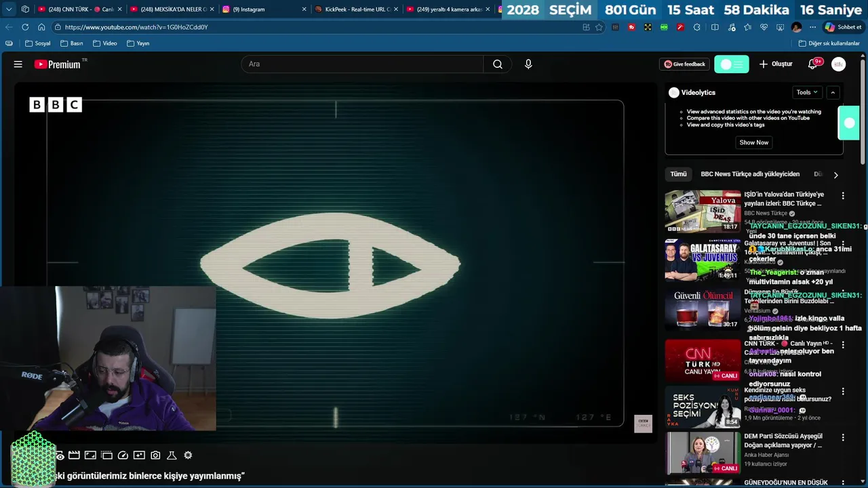Open the IŞİD'in Yalova'dan video thumbnail
Screen dimensions: 868x488
[703, 211]
